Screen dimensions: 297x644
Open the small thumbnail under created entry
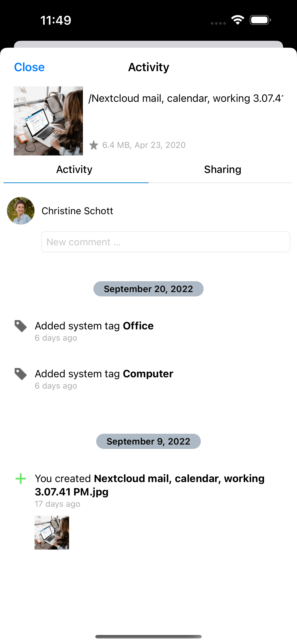[52, 533]
